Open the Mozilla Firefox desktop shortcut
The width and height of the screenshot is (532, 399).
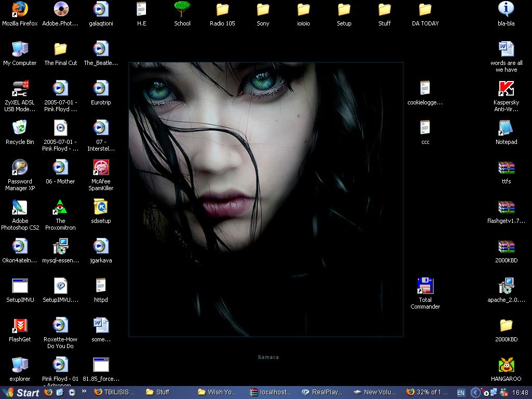(x=20, y=9)
